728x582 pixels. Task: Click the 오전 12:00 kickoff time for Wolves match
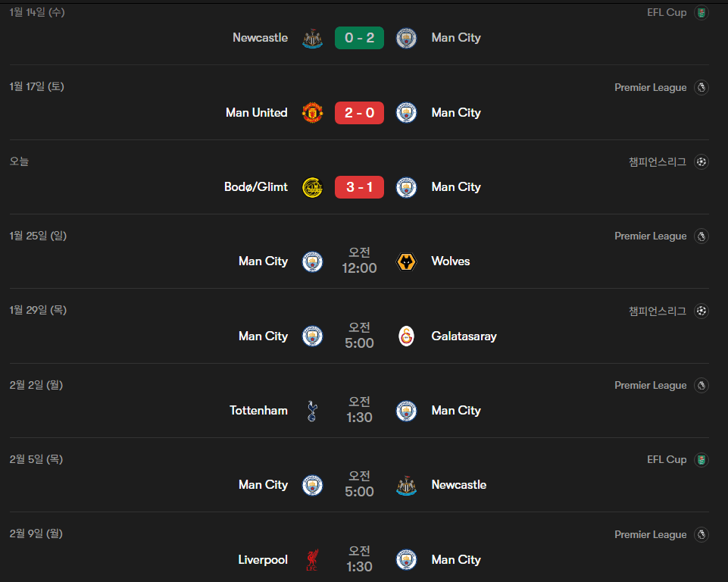click(359, 261)
